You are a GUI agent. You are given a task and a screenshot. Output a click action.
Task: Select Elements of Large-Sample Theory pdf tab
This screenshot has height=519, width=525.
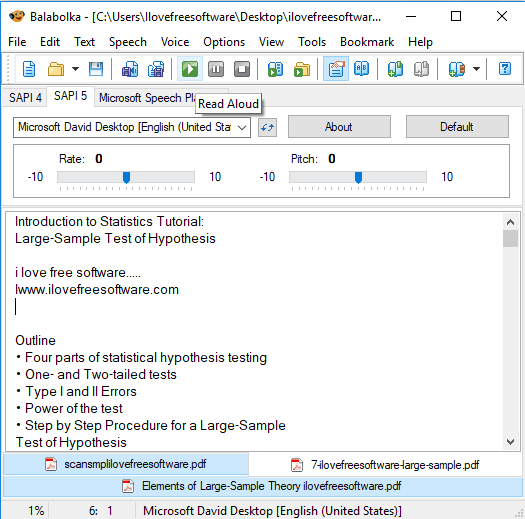coord(262,486)
